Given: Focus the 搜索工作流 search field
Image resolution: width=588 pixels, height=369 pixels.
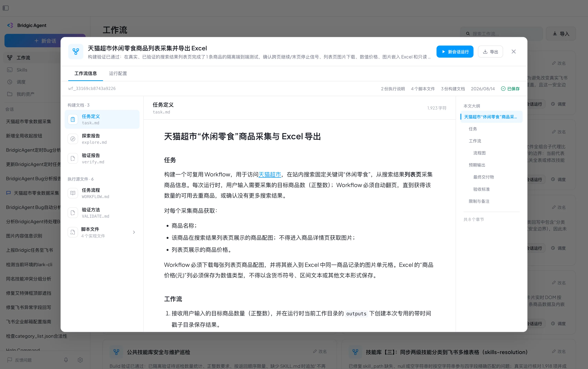Looking at the screenshot, I should pos(501,34).
